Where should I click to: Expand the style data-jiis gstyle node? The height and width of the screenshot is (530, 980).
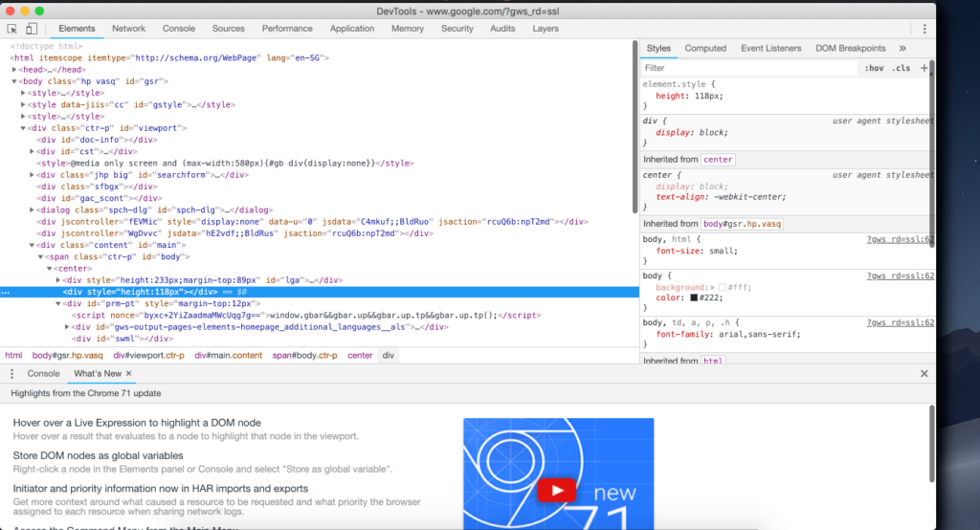pyautogui.click(x=23, y=104)
